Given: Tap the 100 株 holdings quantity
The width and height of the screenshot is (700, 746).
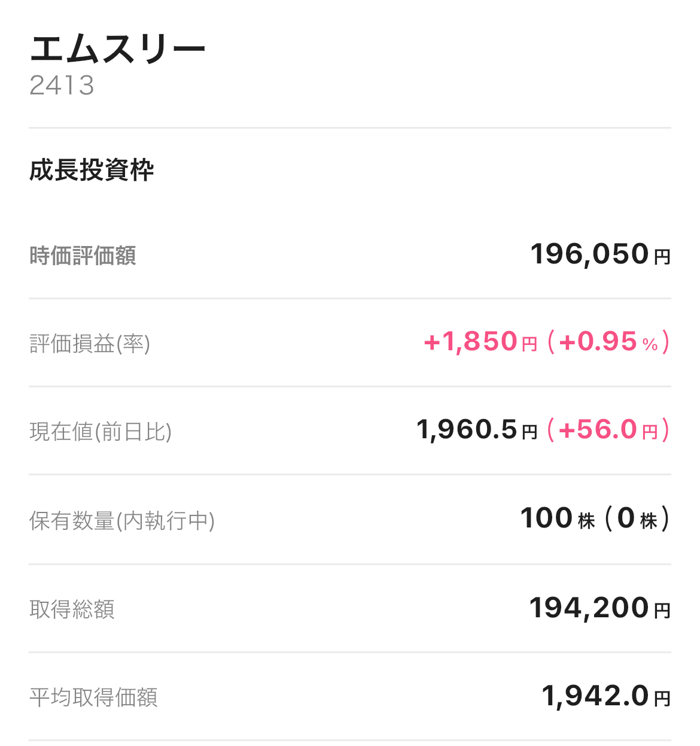Looking at the screenshot, I should 558,518.
